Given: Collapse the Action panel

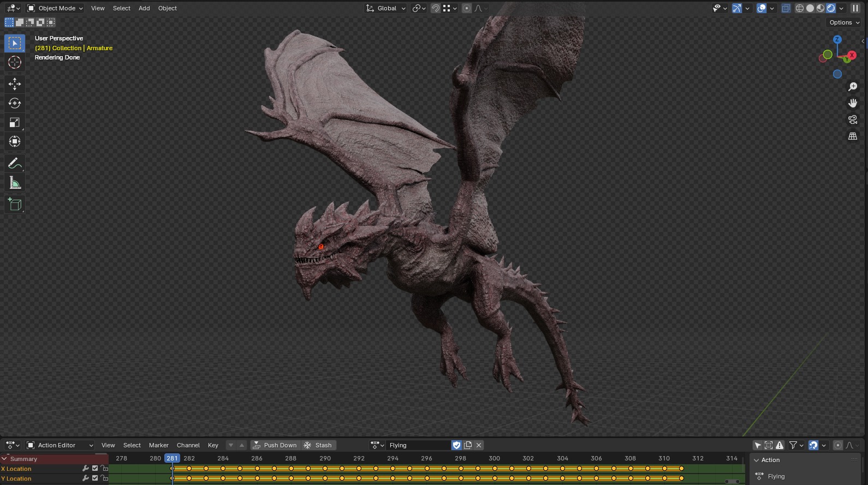Looking at the screenshot, I should (757, 460).
